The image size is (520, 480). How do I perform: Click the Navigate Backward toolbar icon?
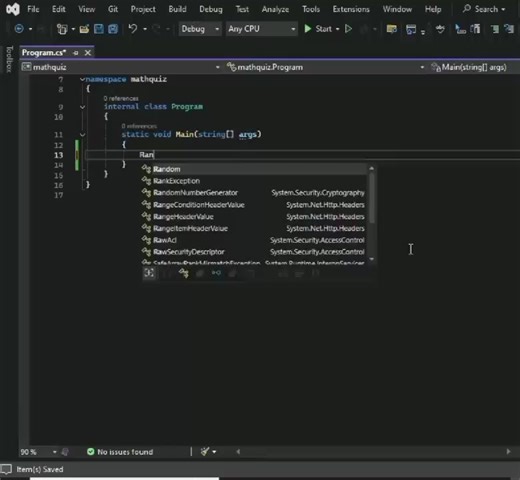tap(19, 29)
